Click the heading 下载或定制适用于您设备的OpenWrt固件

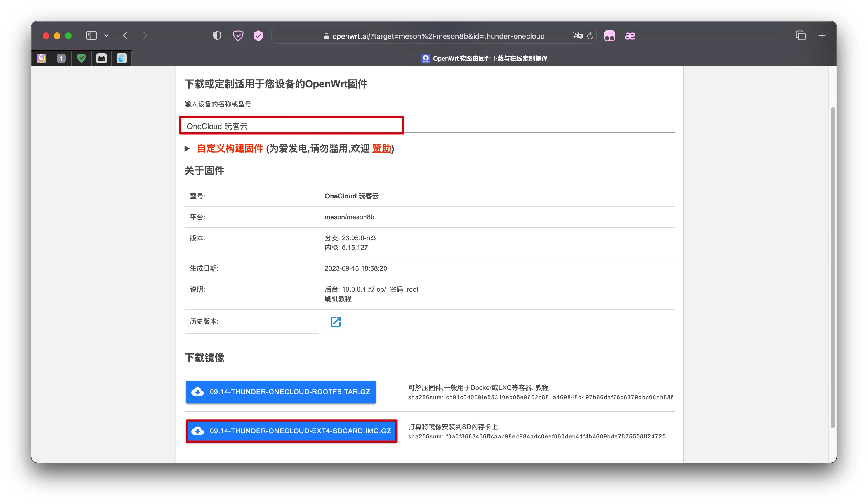(276, 84)
